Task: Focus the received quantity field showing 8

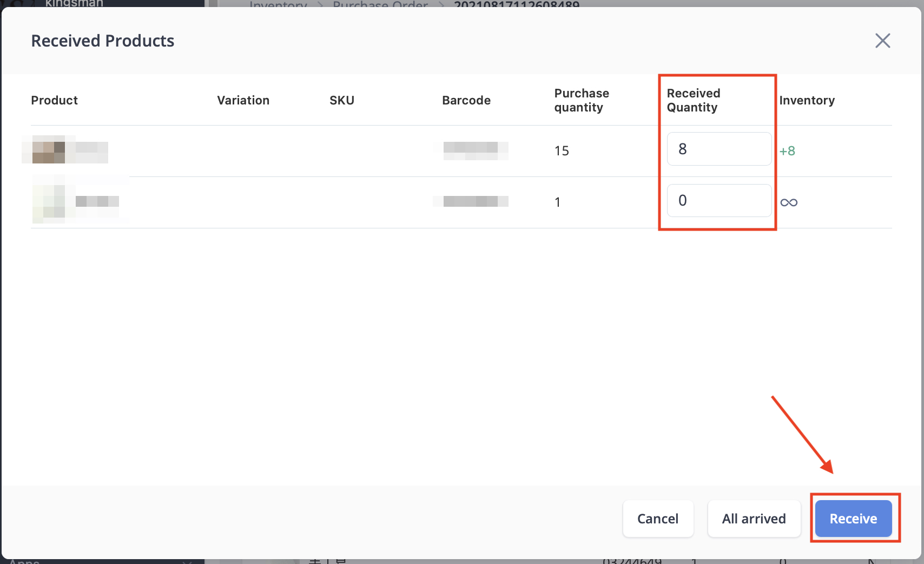Action: pyautogui.click(x=718, y=149)
